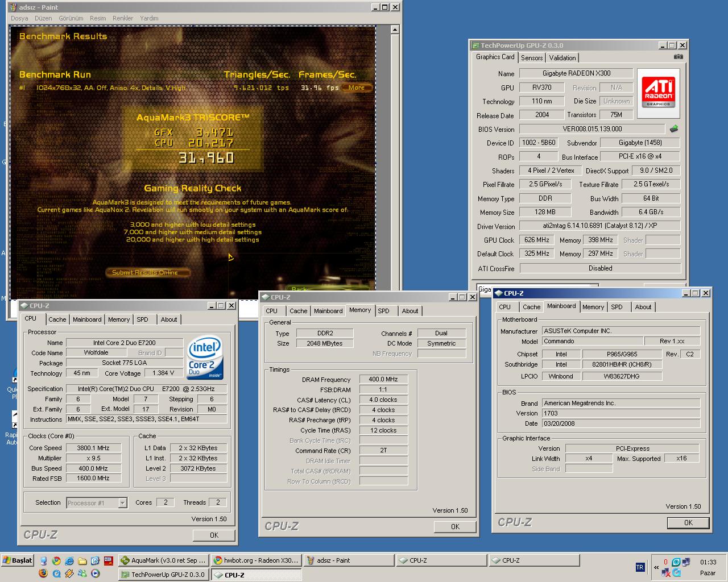This screenshot has height=582, width=728.
Task: Click the ATI Radeon logo in GPU-Z
Action: coord(659,93)
